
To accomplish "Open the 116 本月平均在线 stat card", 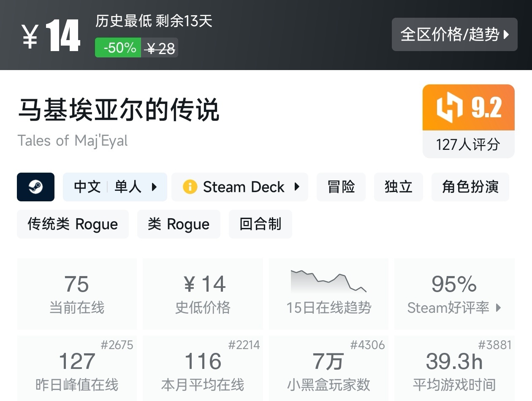I will pyautogui.click(x=203, y=368).
